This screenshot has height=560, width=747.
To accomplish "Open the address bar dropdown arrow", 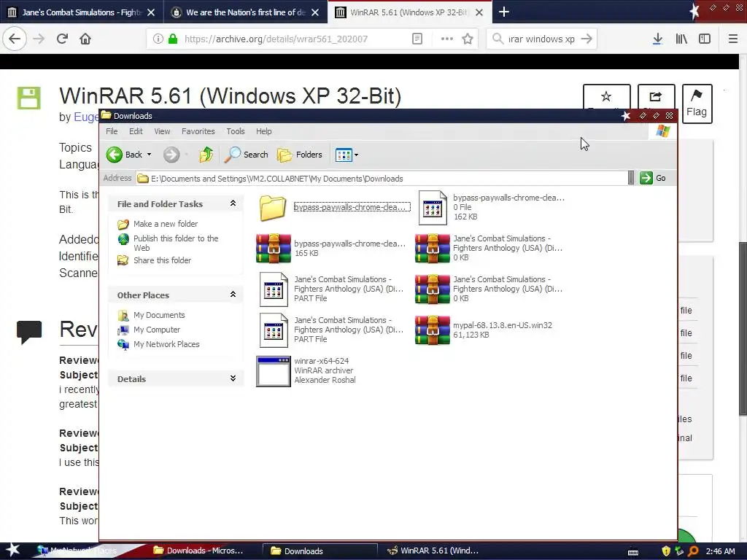I will (631, 178).
